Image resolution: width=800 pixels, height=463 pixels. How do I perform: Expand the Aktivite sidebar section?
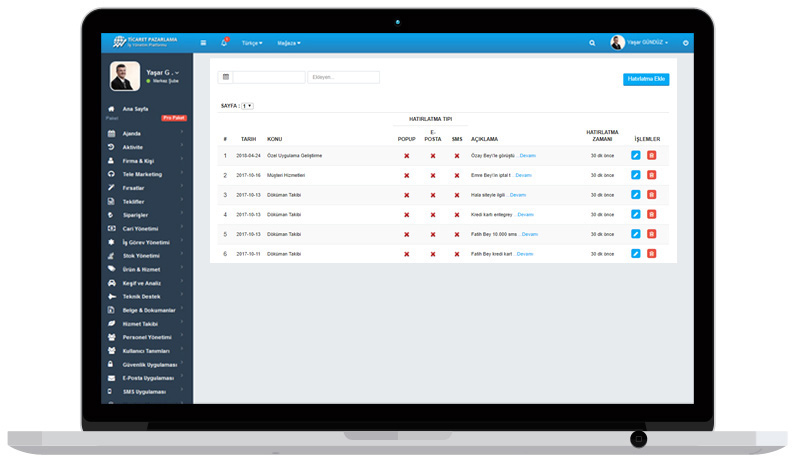click(146, 147)
